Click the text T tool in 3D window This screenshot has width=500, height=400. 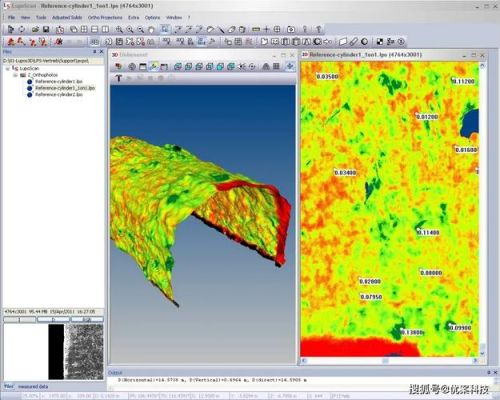coord(118,78)
